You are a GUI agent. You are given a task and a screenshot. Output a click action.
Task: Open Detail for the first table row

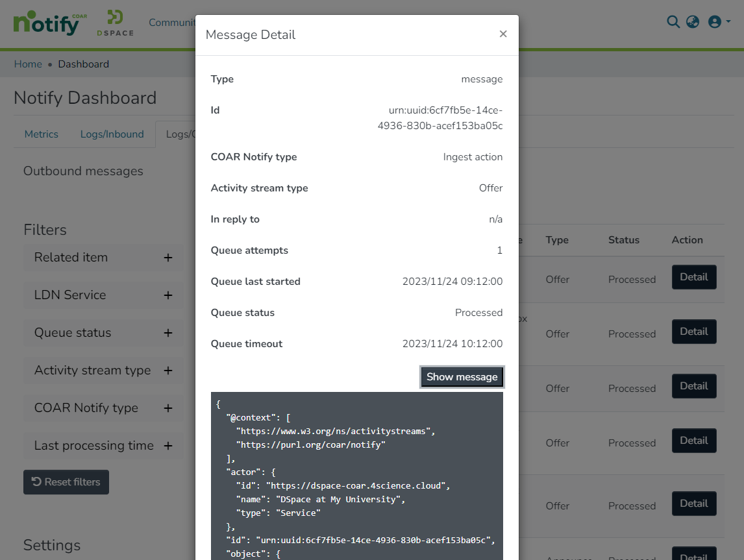pyautogui.click(x=693, y=277)
